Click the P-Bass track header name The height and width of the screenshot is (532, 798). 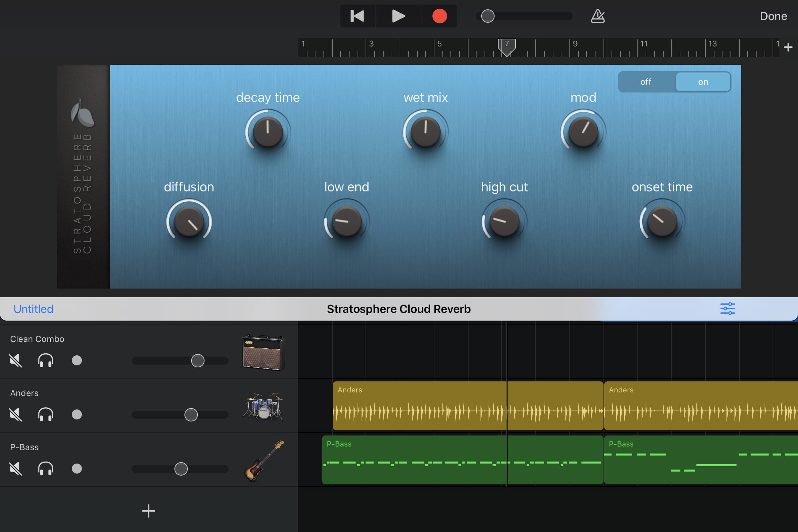pos(24,447)
